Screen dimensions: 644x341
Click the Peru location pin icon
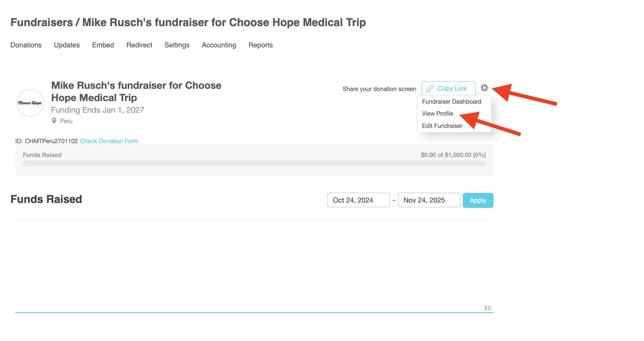pyautogui.click(x=54, y=121)
